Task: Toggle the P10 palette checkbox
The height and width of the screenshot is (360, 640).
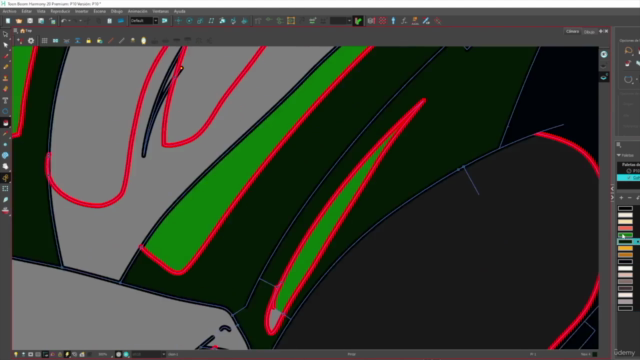Action: point(629,171)
